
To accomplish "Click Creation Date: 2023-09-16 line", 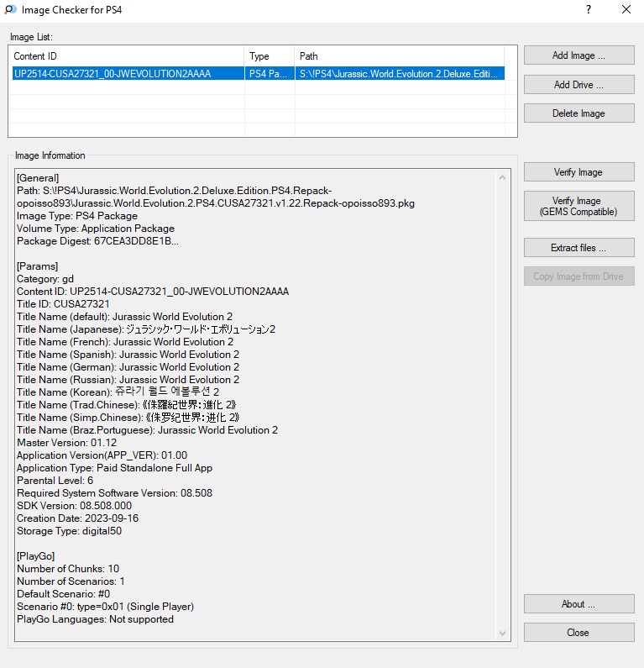I will (77, 518).
